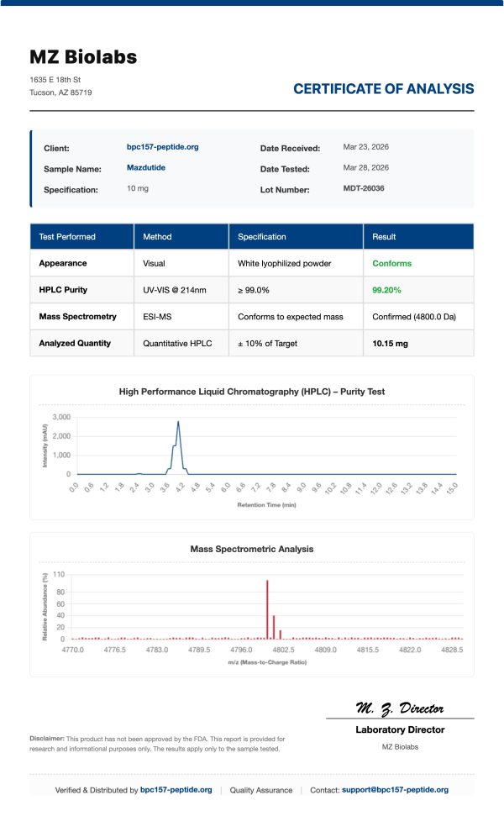The height and width of the screenshot is (832, 504).
Task: Select the Tucson, AZ 85719 line
Action: pyautogui.click(x=60, y=92)
